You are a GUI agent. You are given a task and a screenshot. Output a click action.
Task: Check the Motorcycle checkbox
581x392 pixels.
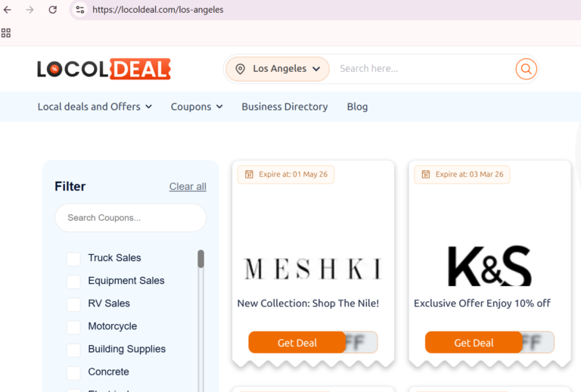tap(73, 327)
